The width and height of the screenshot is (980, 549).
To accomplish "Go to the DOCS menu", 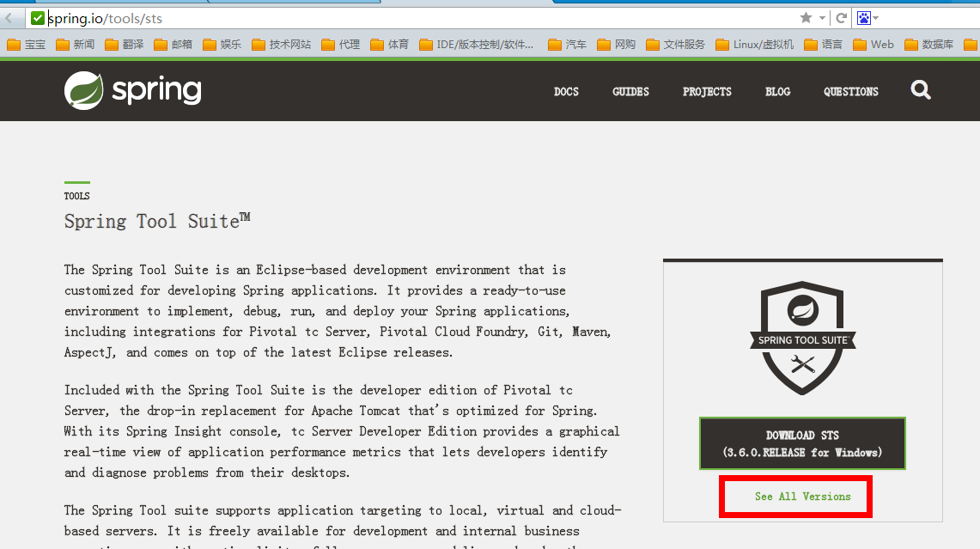I will 566,91.
